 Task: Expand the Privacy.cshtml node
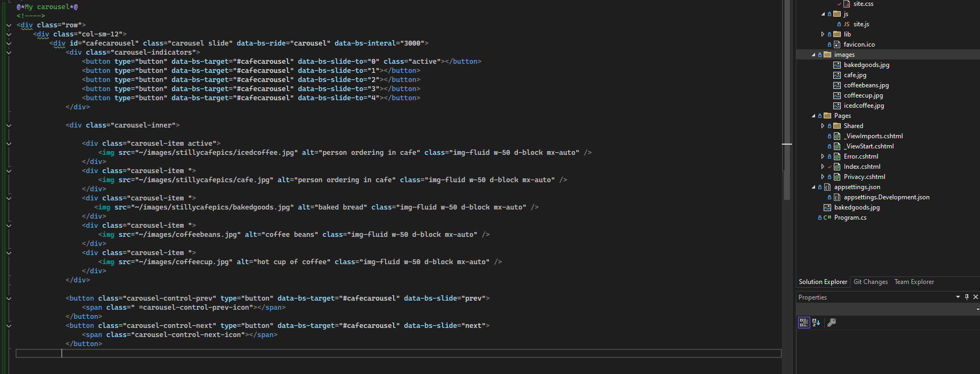click(x=823, y=177)
